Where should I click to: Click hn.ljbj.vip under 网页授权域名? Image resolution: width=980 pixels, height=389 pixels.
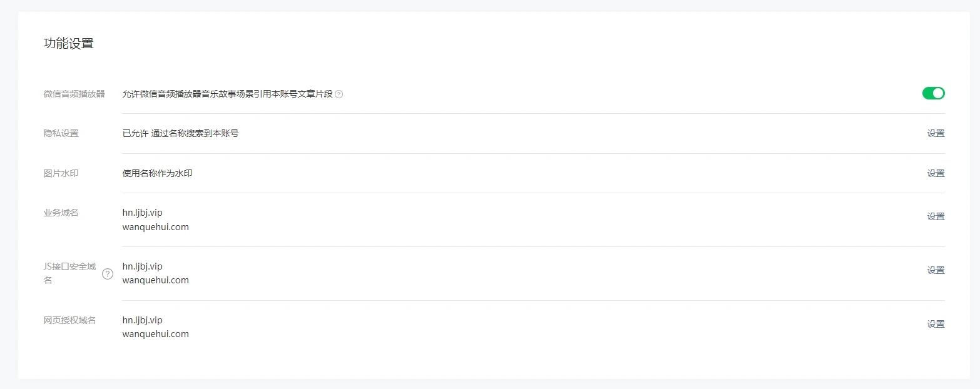click(142, 320)
